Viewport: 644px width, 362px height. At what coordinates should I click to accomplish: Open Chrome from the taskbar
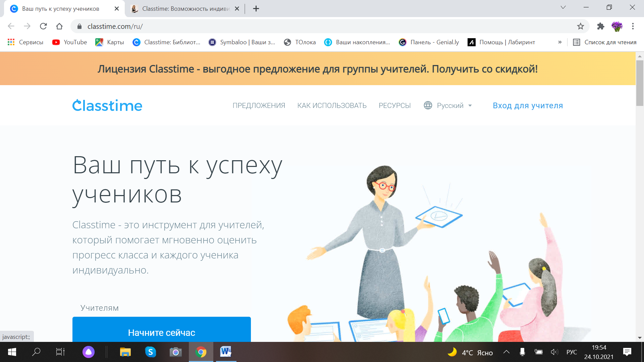tap(201, 352)
